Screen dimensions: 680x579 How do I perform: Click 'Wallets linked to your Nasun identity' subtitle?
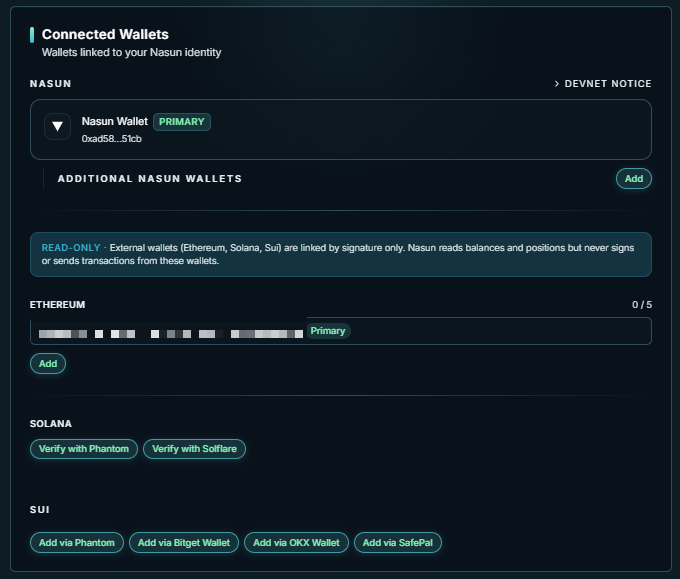pyautogui.click(x=131, y=52)
